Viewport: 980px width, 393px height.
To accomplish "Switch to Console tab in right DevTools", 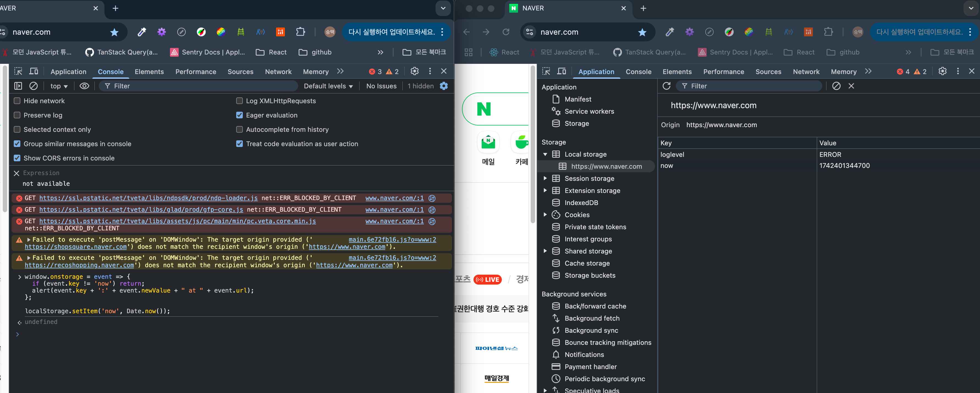I will (x=638, y=72).
